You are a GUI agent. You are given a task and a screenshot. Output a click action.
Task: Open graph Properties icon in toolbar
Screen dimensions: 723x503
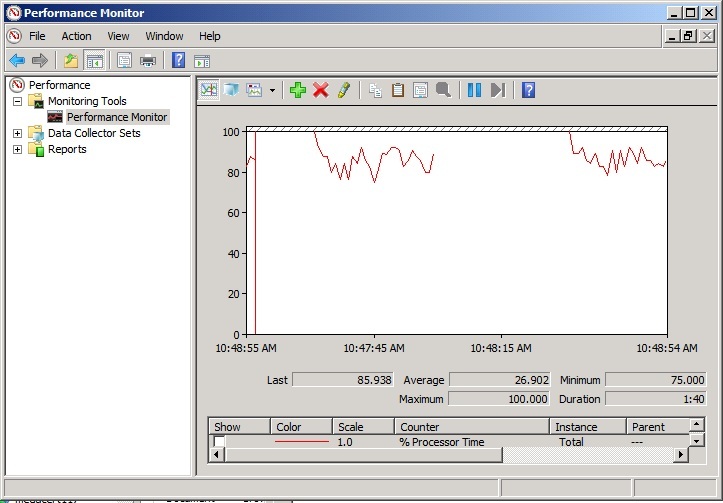click(x=420, y=90)
